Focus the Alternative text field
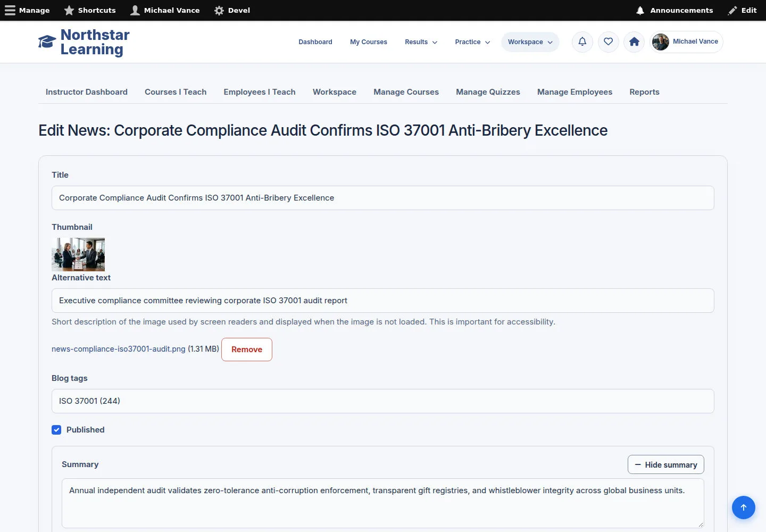This screenshot has height=532, width=766. (x=383, y=301)
